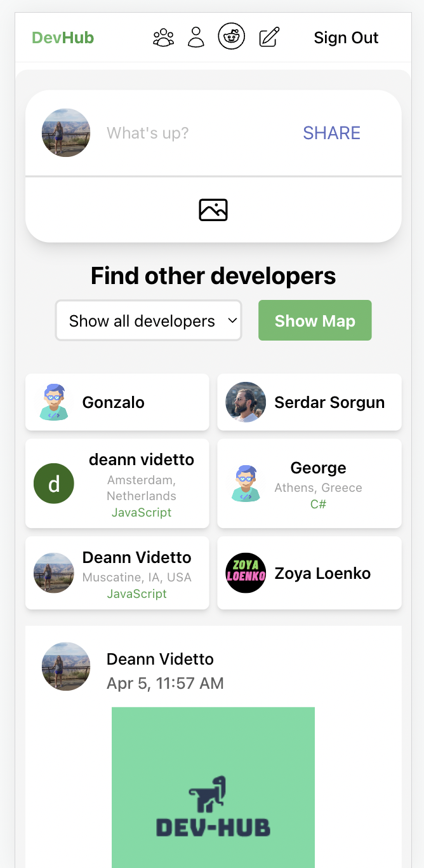424x868 pixels.
Task: Open the developers community icon in the navbar
Action: point(164,36)
